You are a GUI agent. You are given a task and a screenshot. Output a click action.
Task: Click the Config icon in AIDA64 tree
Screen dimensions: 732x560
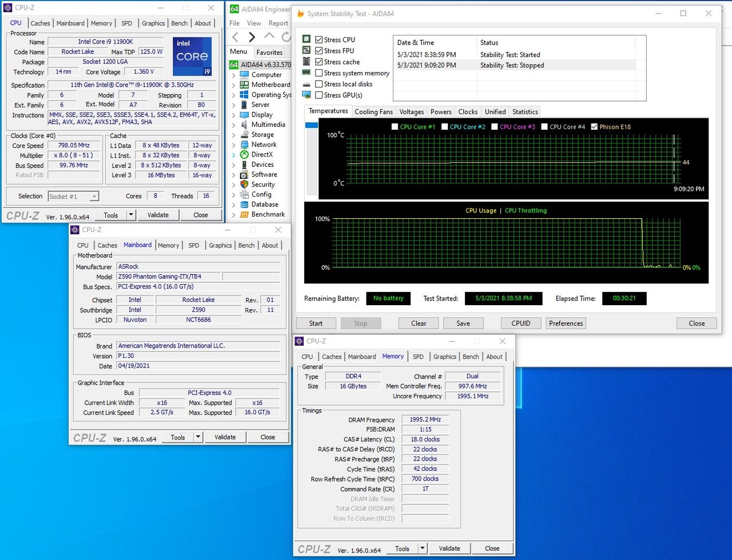point(244,195)
